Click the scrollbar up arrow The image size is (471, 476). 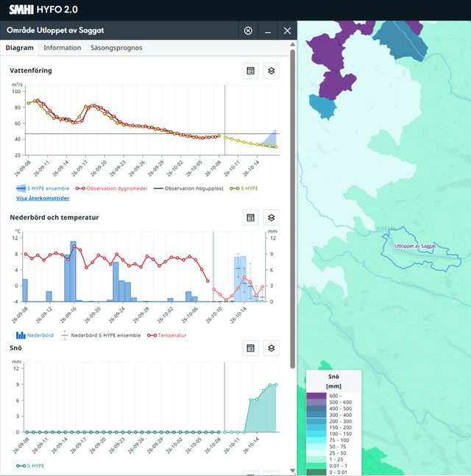[292, 45]
